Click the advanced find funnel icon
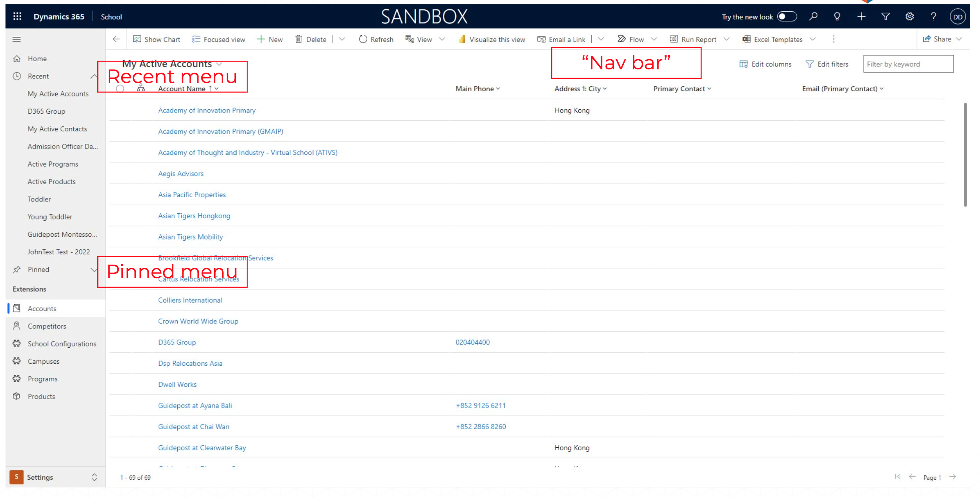Image resolution: width=980 pixels, height=497 pixels. coord(885,16)
